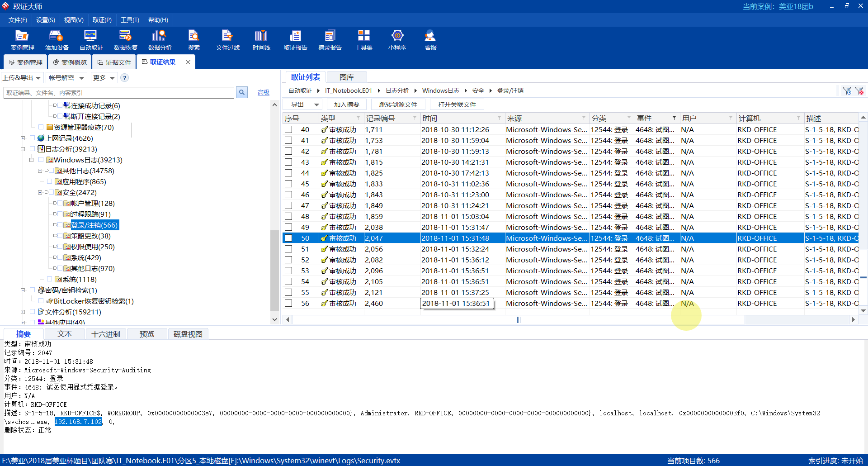Image resolution: width=868 pixels, height=466 pixels.
Task: Collapse the 安全(2472) tree node
Action: click(40, 192)
